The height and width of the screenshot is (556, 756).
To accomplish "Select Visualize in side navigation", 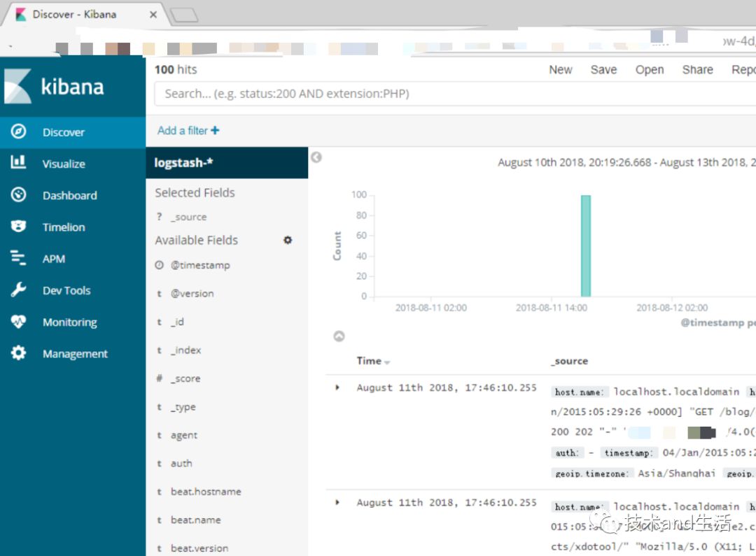I will 73,164.
